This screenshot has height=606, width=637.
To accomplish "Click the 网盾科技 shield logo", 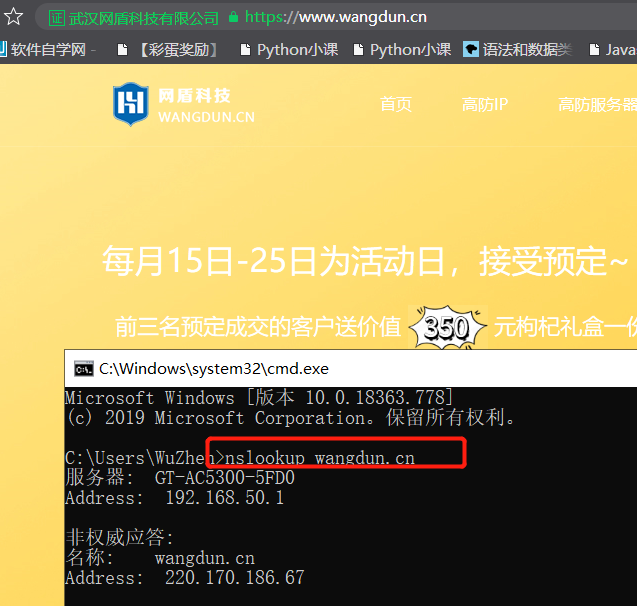I will tap(130, 104).
